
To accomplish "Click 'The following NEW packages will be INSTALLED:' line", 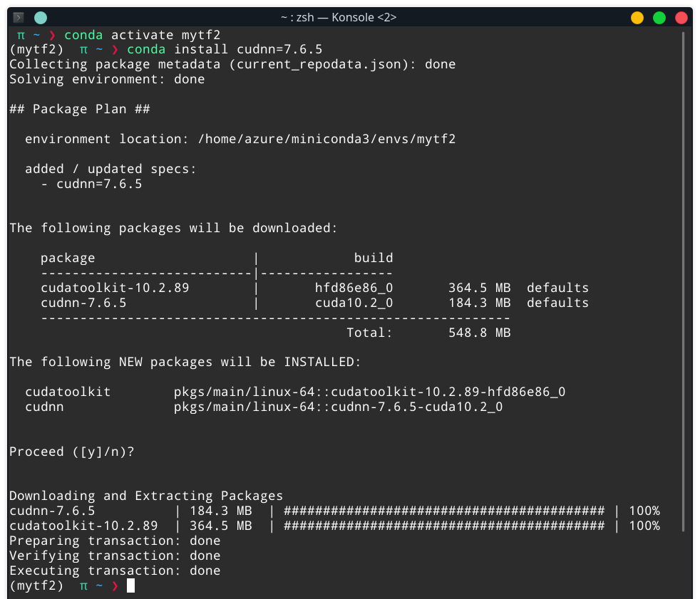I will coord(185,362).
